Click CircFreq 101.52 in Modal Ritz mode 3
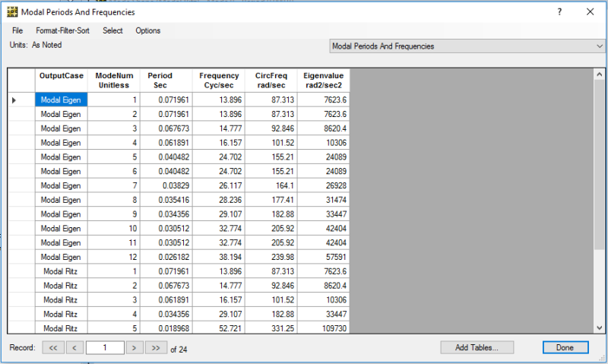Image resolution: width=608 pixels, height=364 pixels. click(271, 300)
